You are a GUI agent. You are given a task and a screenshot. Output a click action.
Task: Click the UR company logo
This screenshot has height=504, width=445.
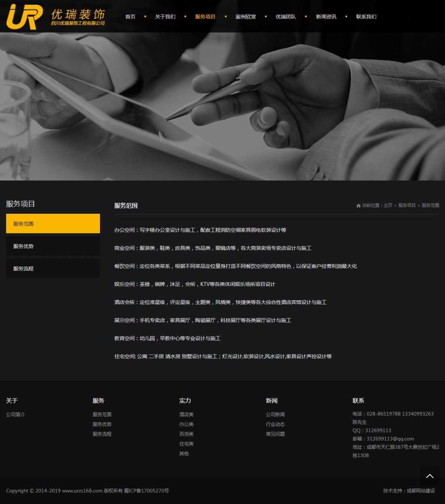(25, 17)
